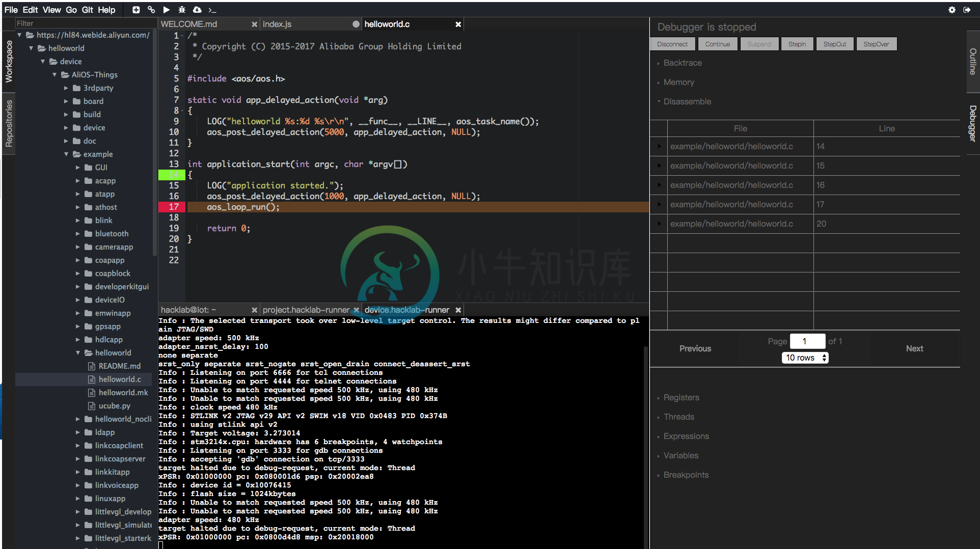
Task: Open the Outline side panel tab
Action: [972, 62]
